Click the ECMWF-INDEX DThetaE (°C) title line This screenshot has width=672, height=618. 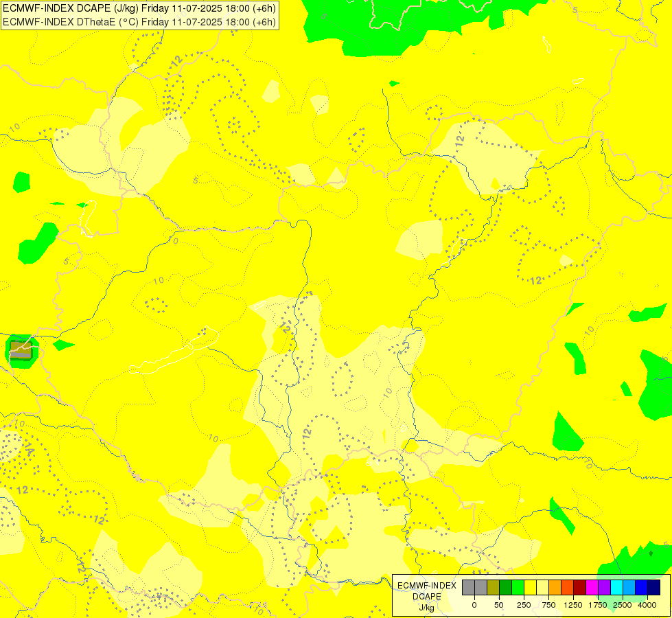coord(139,22)
